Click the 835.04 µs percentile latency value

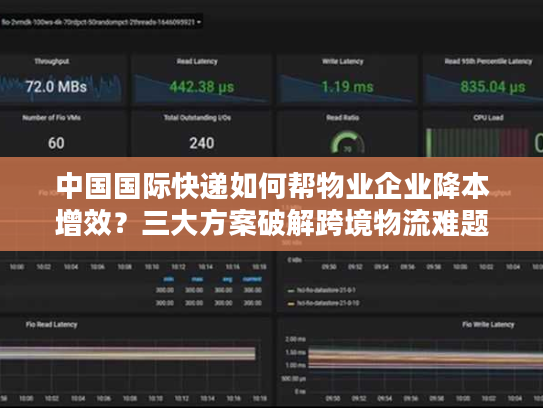[492, 87]
